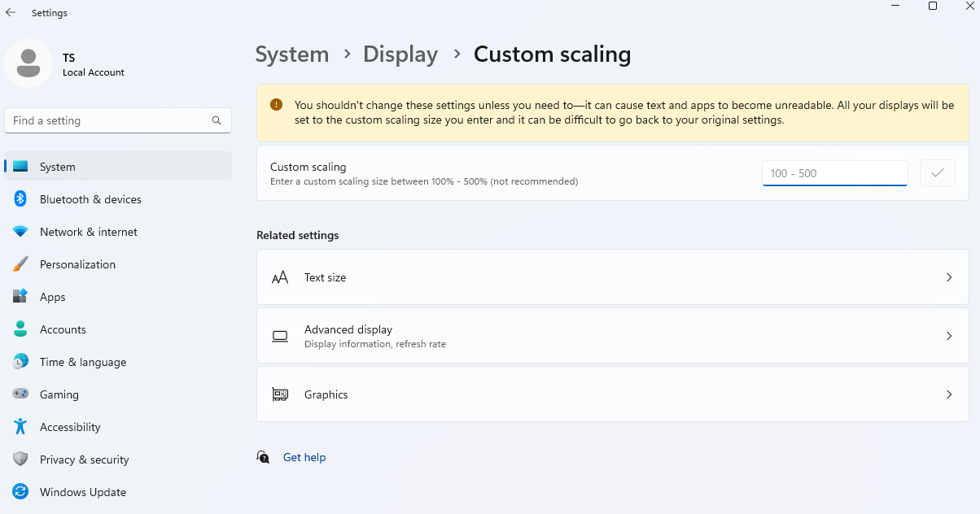Click the Privacy & security shield icon
This screenshot has width=980, height=514.
click(x=20, y=460)
